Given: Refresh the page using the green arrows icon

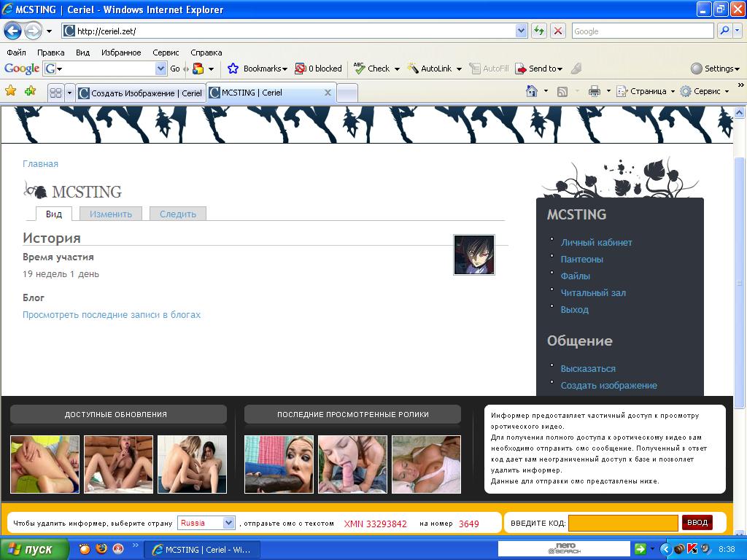Looking at the screenshot, I should coord(539,31).
